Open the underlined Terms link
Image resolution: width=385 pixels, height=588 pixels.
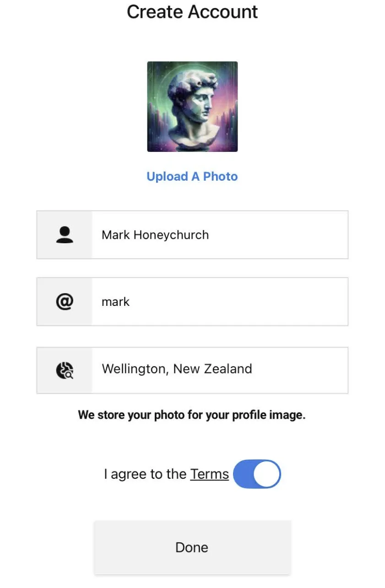[210, 474]
